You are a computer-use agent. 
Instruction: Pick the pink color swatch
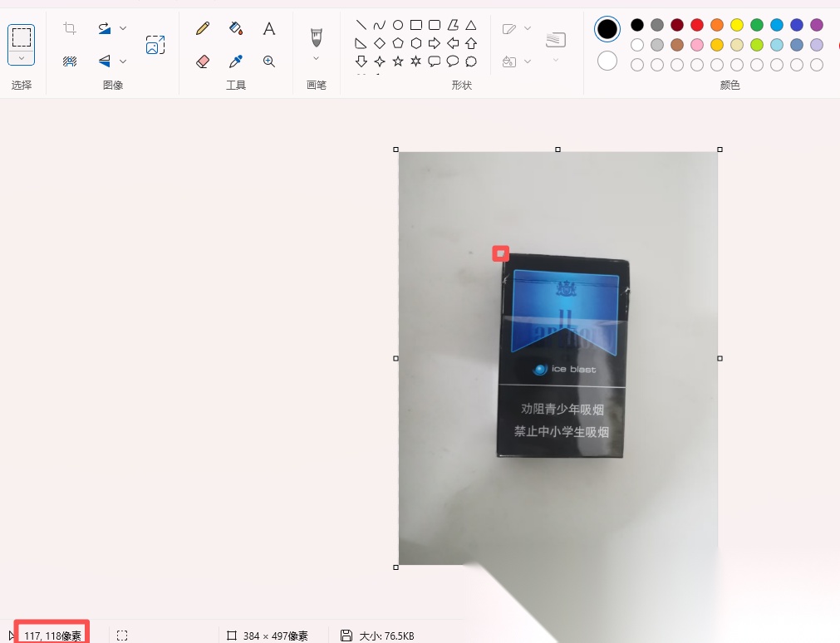click(x=697, y=45)
